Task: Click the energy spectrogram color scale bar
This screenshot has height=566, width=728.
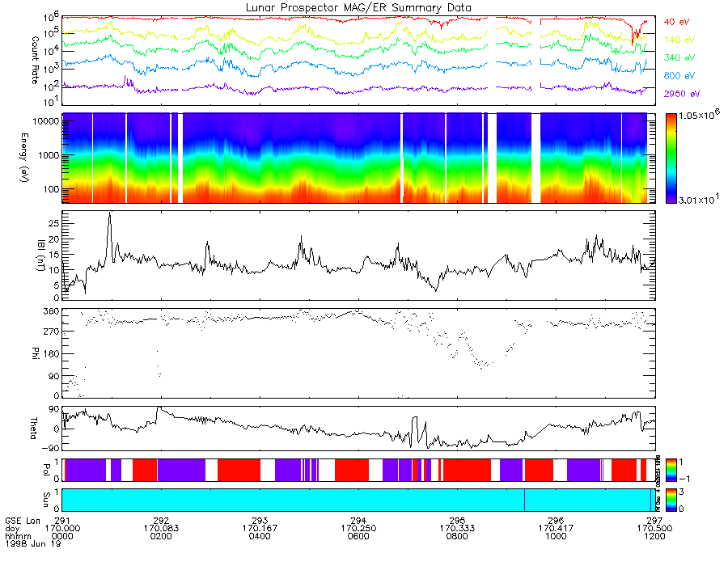Action: (x=671, y=158)
